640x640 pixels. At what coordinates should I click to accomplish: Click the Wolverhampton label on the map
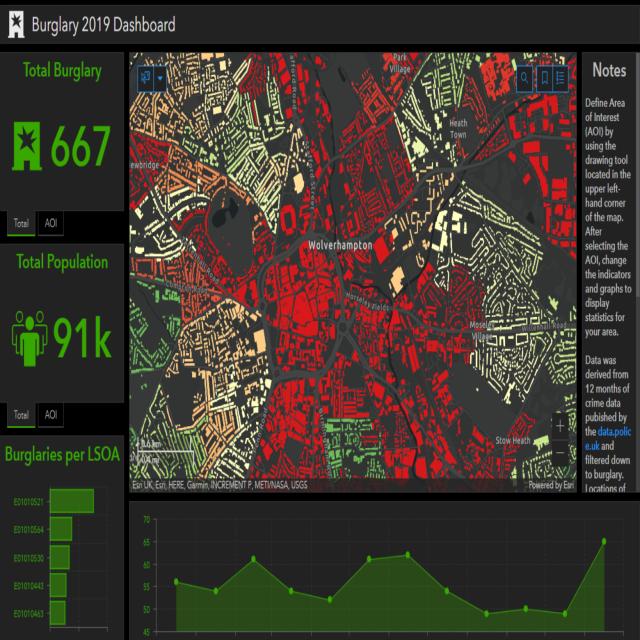340,245
